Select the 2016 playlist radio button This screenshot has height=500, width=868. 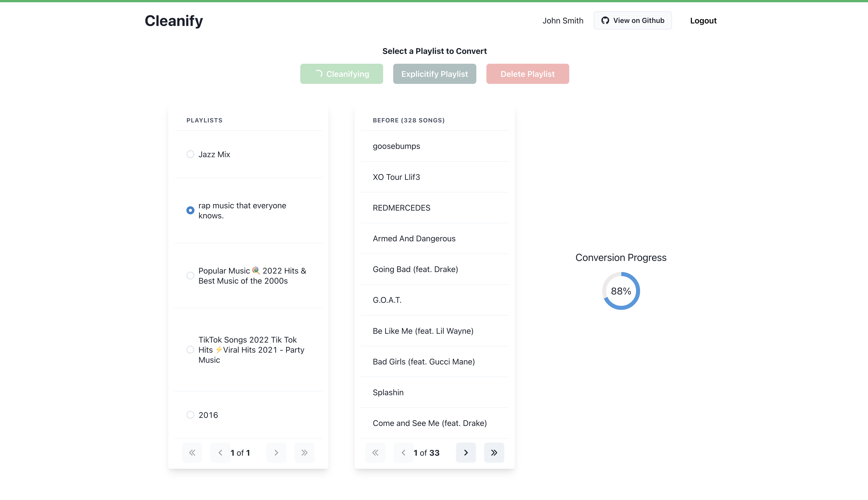point(190,415)
